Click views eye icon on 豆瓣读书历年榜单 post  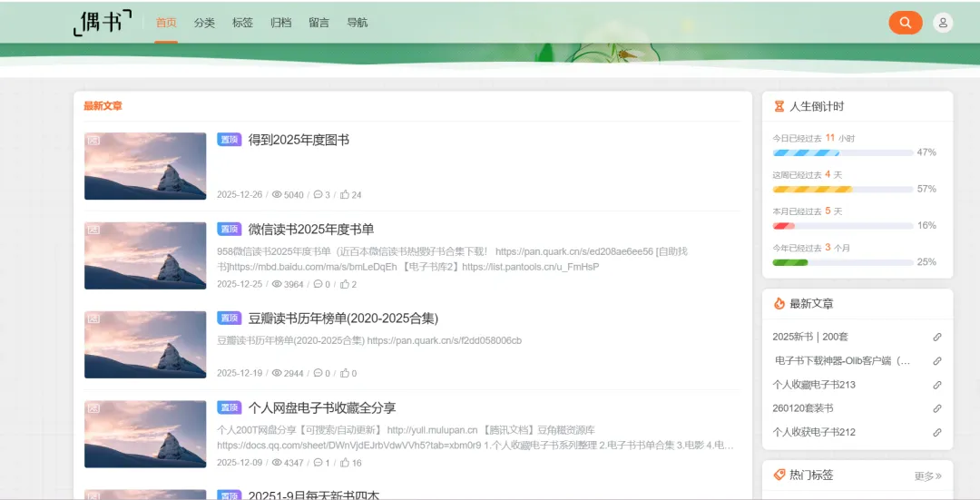[x=277, y=373]
